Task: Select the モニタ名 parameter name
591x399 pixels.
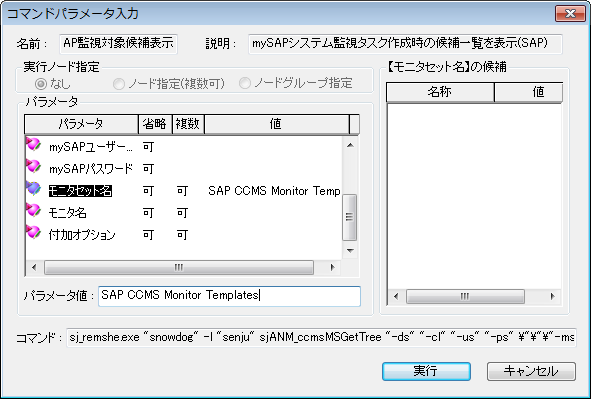Action: 67,213
